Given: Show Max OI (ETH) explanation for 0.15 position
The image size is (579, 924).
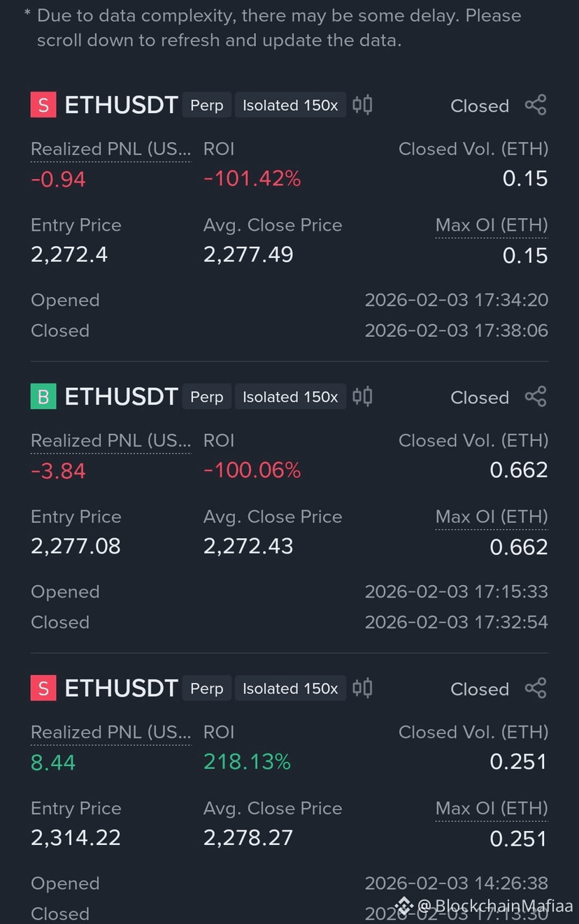Looking at the screenshot, I should tap(492, 225).
